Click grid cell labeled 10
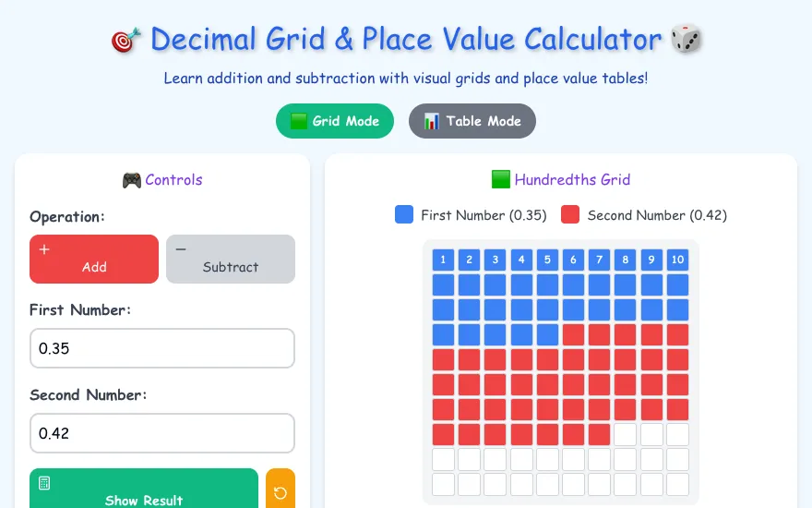 [x=677, y=260]
